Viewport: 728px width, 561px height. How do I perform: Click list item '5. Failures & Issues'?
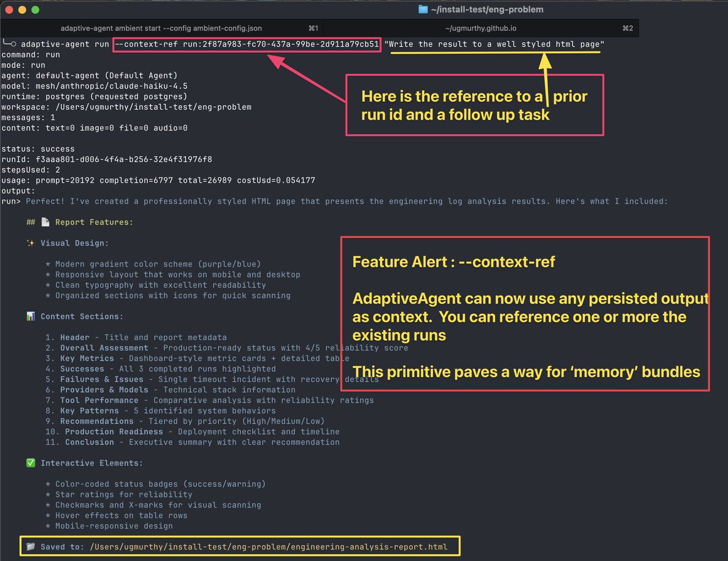click(212, 379)
